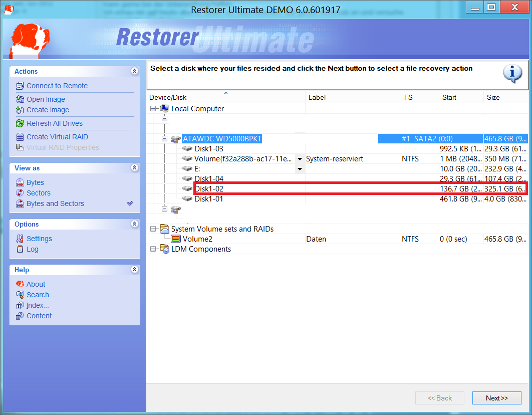Click the About dog icon
The image size is (532, 415).
click(x=20, y=284)
